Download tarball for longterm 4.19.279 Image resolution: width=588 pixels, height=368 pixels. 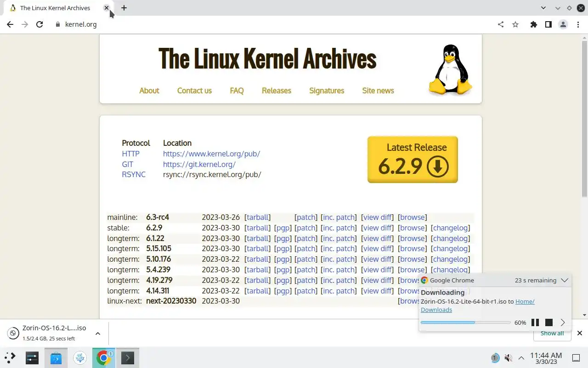[x=258, y=280]
